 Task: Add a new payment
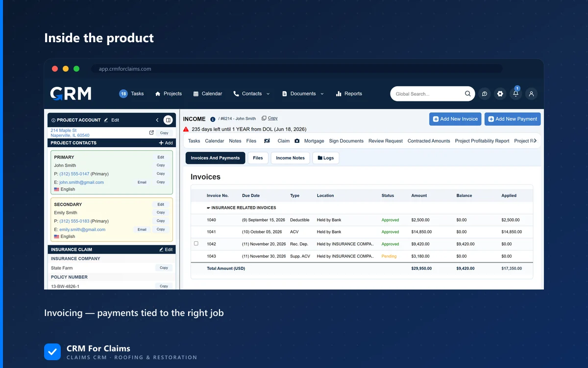pos(513,119)
